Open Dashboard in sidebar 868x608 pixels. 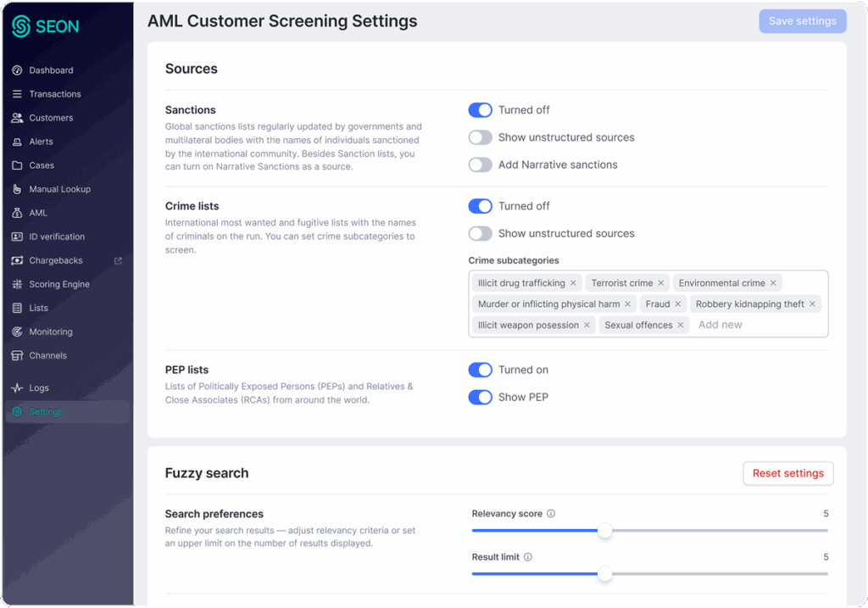(x=67, y=70)
